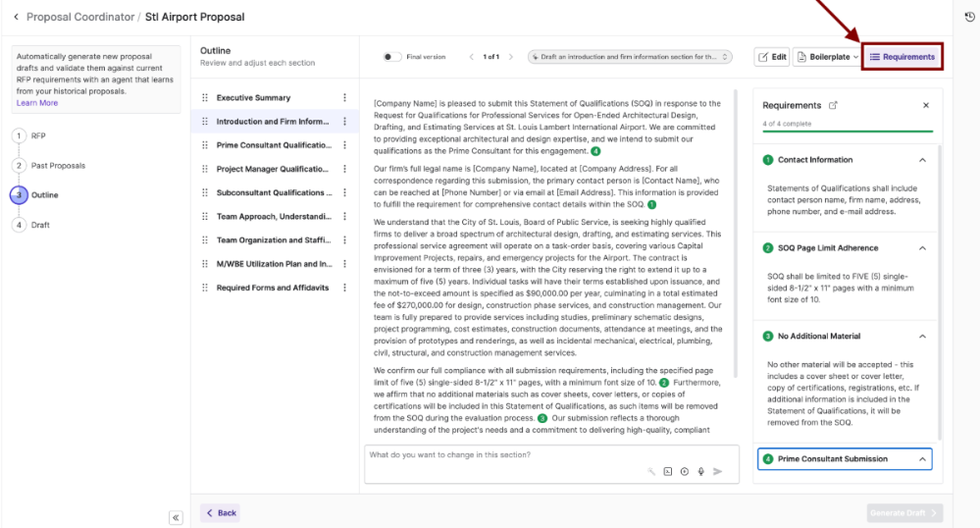Image resolution: width=980 pixels, height=528 pixels.
Task: Grab the drag handle of Executive Summary
Action: click(x=205, y=97)
